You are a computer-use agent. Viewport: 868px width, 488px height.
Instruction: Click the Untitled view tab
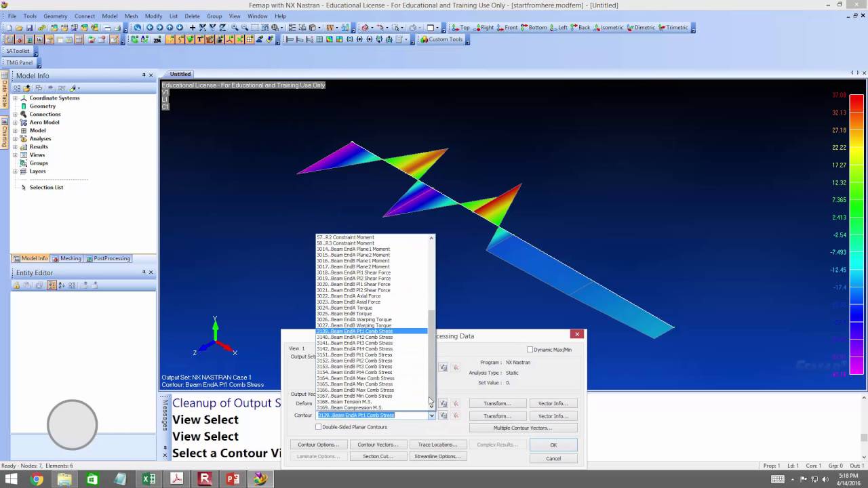point(180,74)
